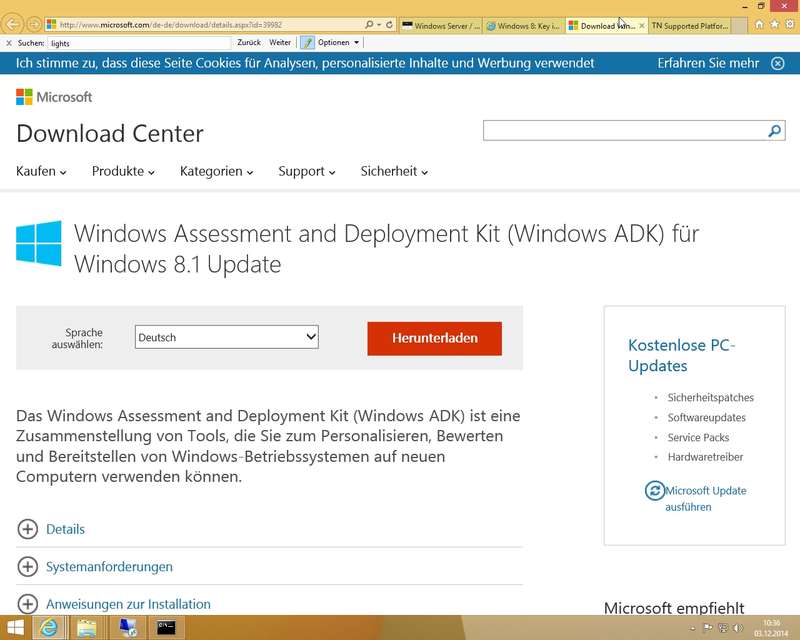This screenshot has width=800, height=640.
Task: Open File Explorer from the taskbar
Action: pyautogui.click(x=87, y=628)
